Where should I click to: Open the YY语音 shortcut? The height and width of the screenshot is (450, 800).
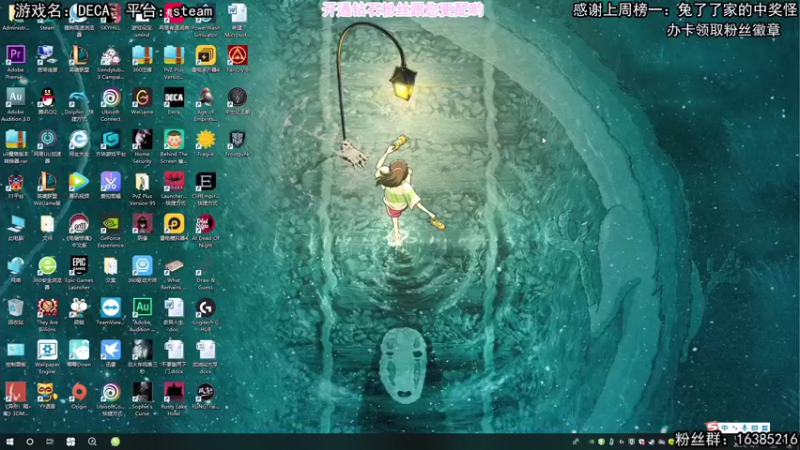pyautogui.click(x=47, y=396)
